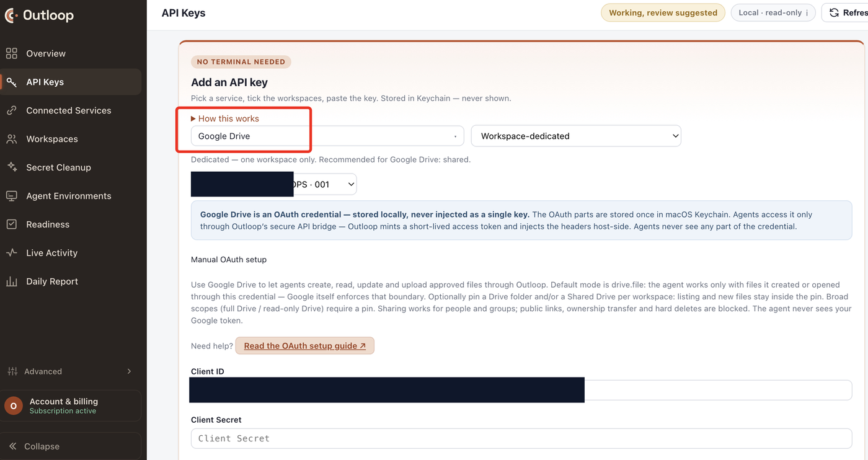Click the Local · read-only badge
Screen dimensions: 868x460
tap(773, 12)
